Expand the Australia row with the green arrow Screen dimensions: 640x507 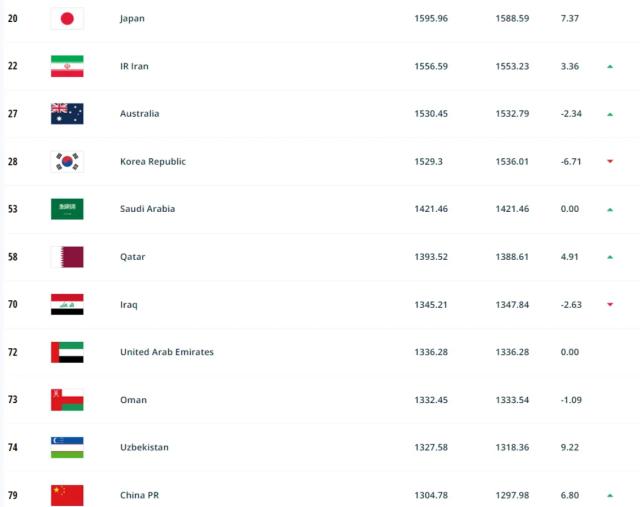610,114
